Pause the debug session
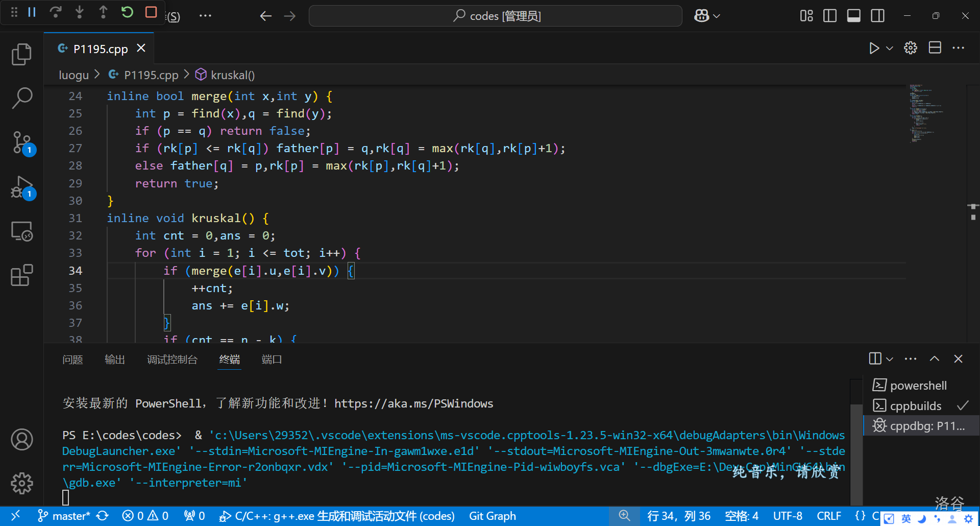 coord(32,12)
